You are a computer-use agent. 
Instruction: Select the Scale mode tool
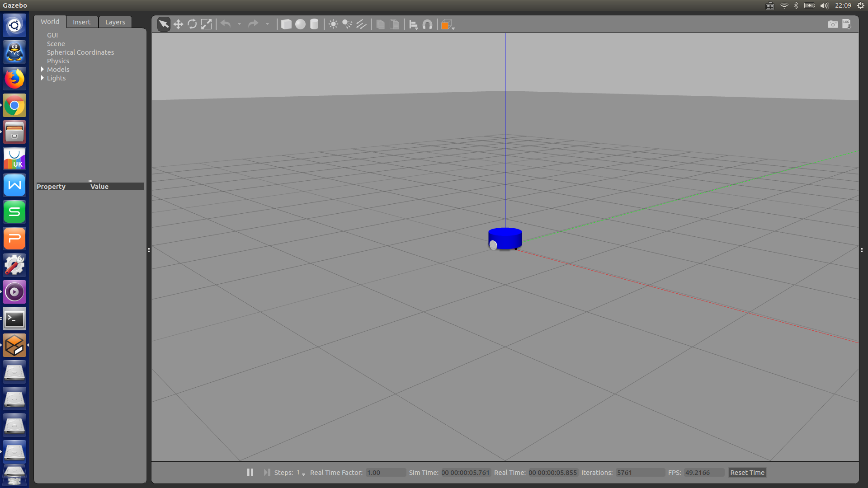pyautogui.click(x=206, y=24)
